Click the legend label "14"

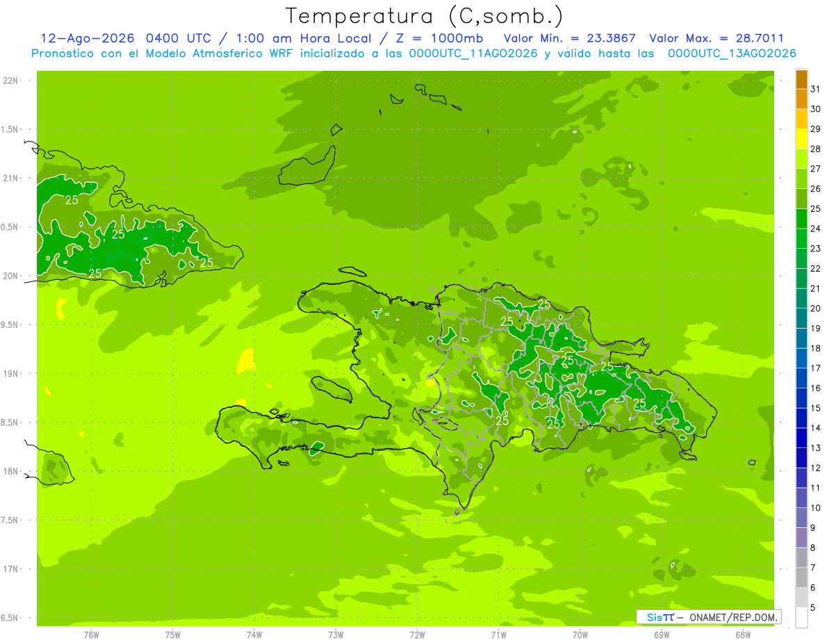[816, 428]
